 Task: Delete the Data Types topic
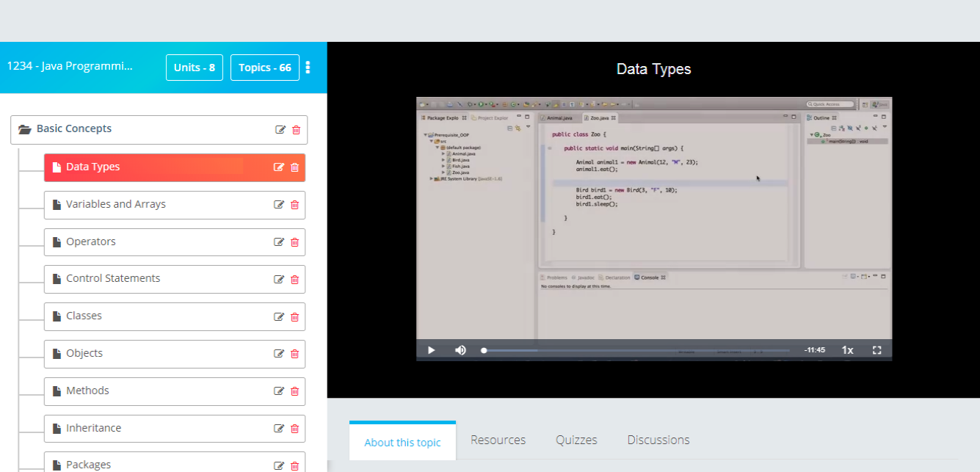295,167
